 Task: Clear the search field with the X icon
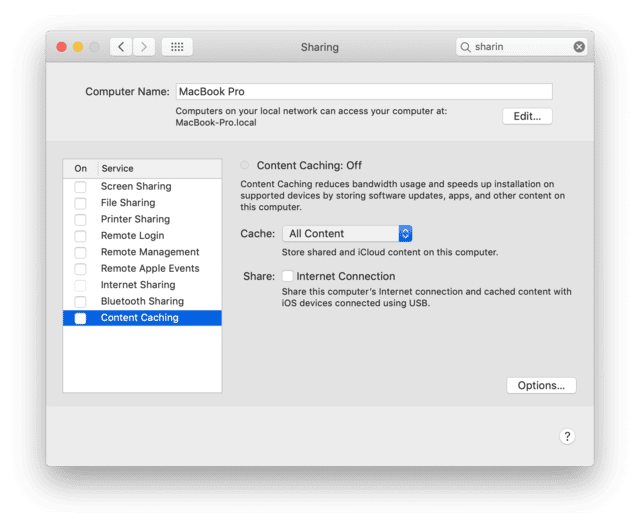click(579, 47)
